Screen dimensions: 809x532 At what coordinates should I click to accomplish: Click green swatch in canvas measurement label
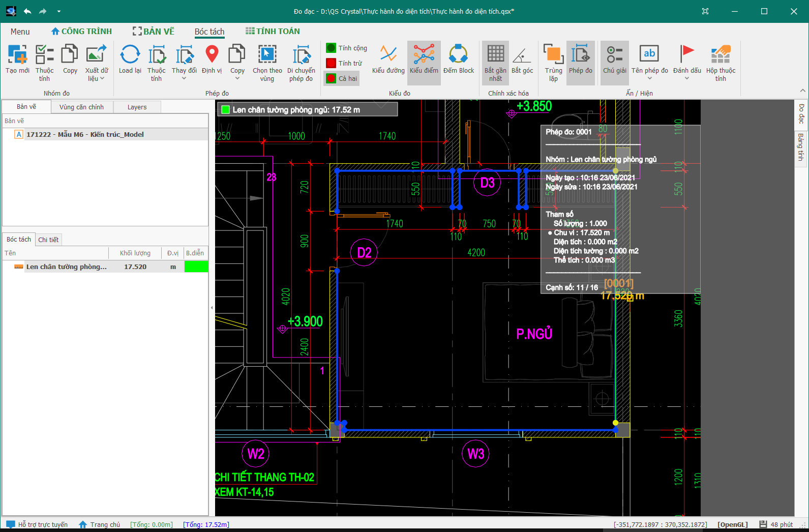tap(226, 110)
